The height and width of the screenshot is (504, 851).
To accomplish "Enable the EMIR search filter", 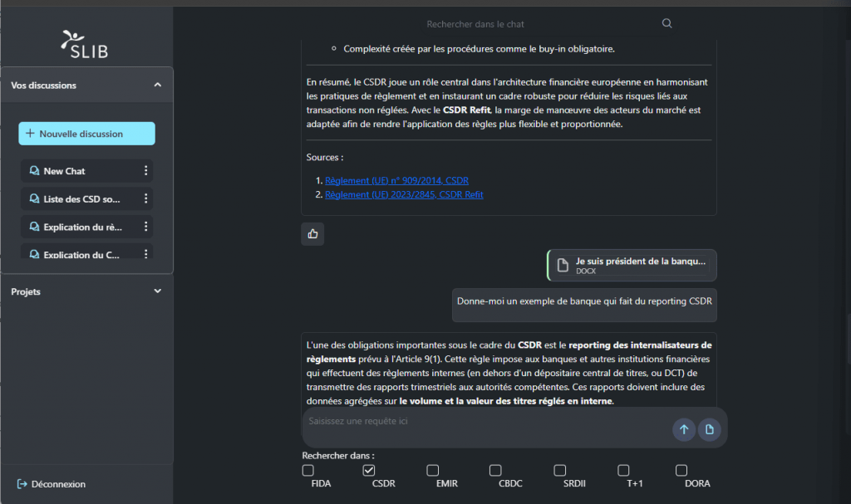I will (433, 471).
